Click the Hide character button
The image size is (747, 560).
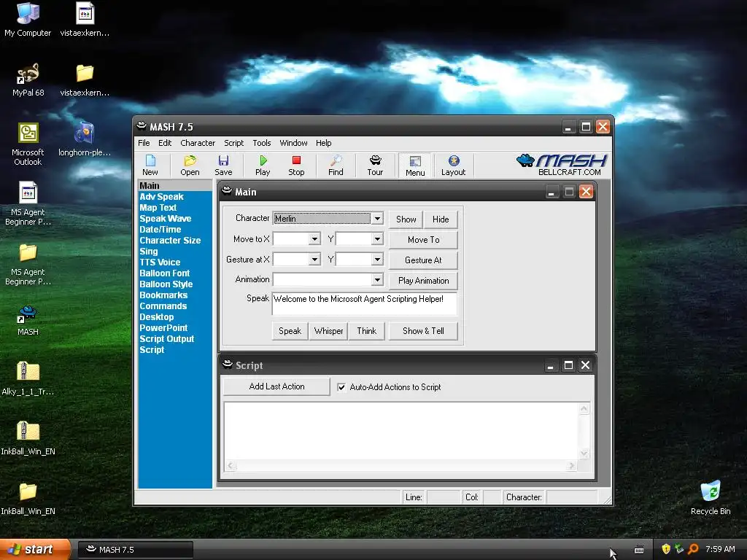coord(441,219)
